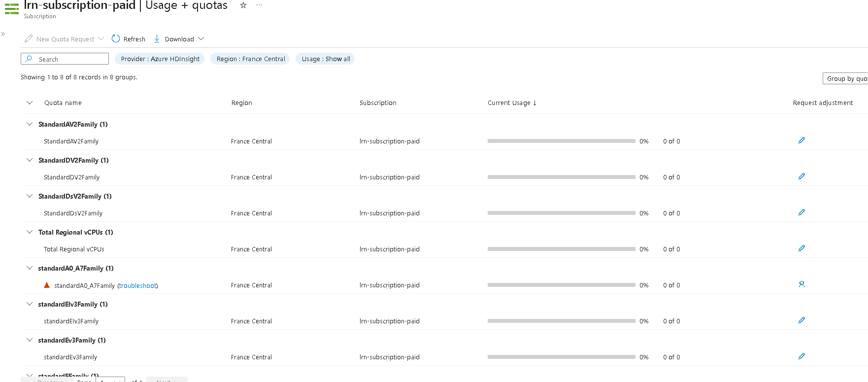
Task: Edit quota pencil for StandardDsV2Family
Action: 801,212
